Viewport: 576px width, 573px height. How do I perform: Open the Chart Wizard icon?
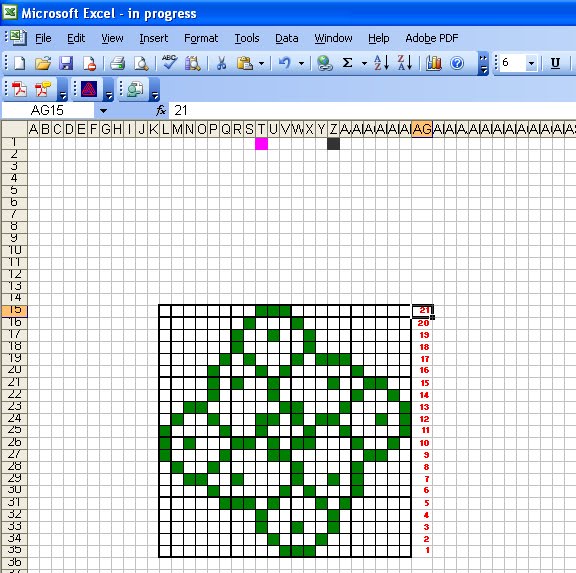coord(433,63)
